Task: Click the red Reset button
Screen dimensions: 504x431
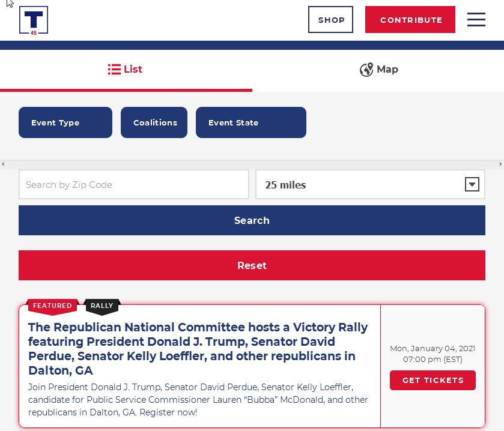Action: point(252,265)
